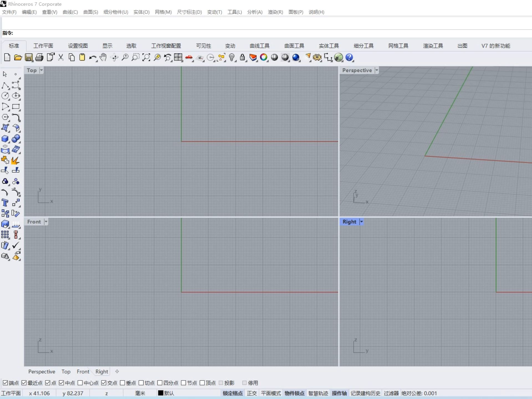Viewport: 532px width, 399px height.
Task: Select the Rectangle tool in sidebar
Action: click(x=16, y=107)
